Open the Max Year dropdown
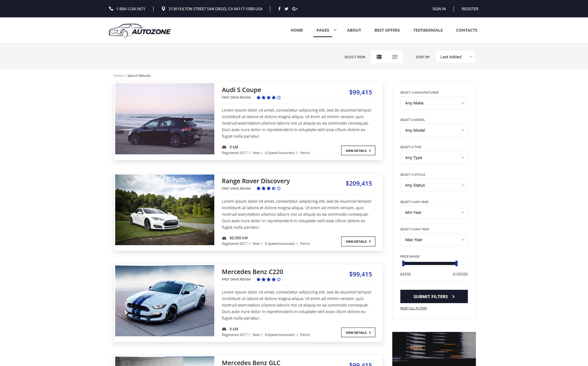The height and width of the screenshot is (366, 588). (x=434, y=240)
